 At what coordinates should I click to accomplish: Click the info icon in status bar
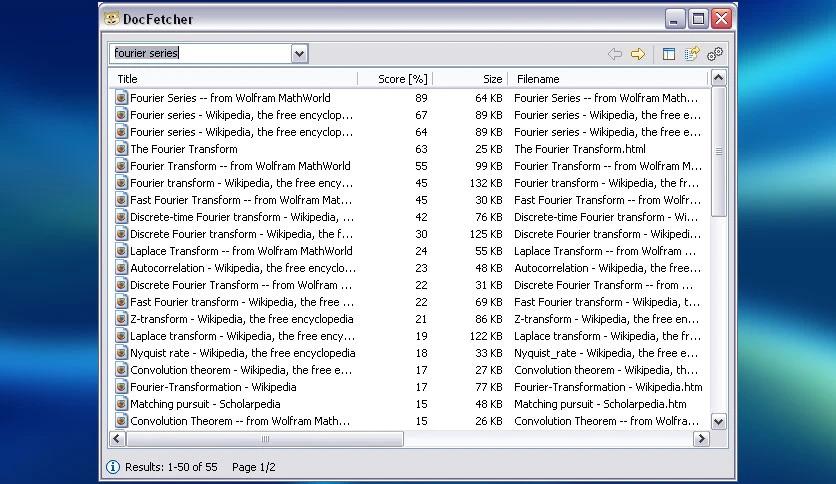(112, 467)
